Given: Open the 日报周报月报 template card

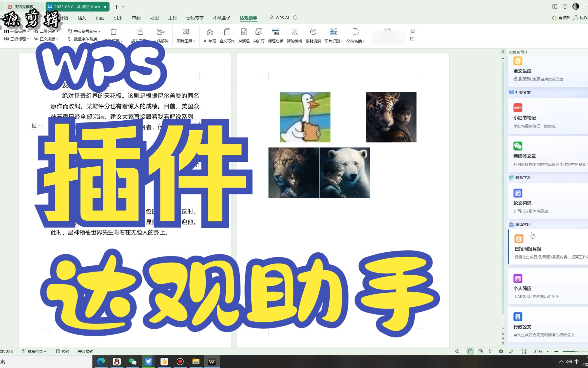Looking at the screenshot, I should (548, 247).
